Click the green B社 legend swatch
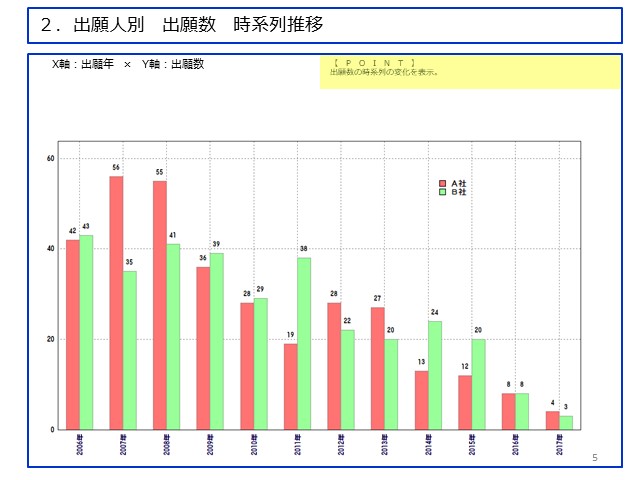 (443, 192)
